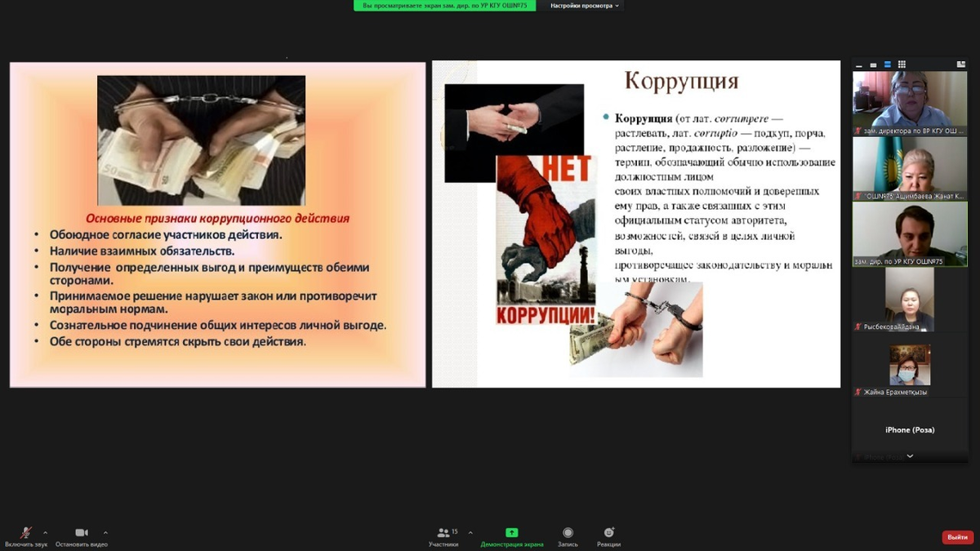Select large thumbnail layout in video panel
The image size is (980, 551).
tap(888, 64)
